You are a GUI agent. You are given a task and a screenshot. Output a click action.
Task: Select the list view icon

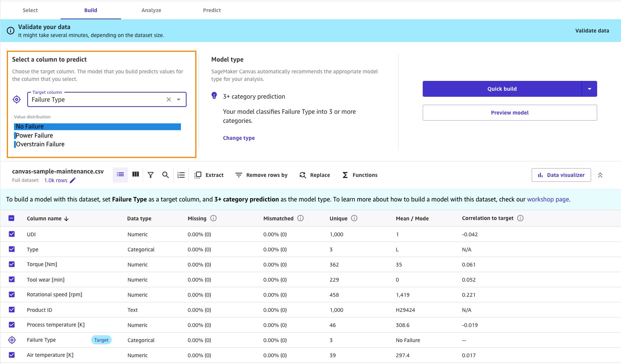[120, 175]
